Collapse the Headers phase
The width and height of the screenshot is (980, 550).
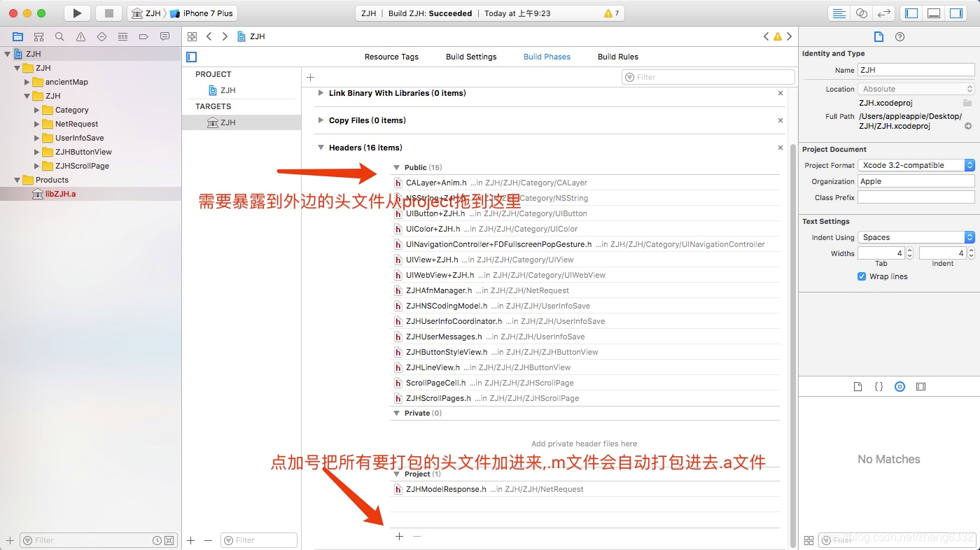click(x=321, y=148)
